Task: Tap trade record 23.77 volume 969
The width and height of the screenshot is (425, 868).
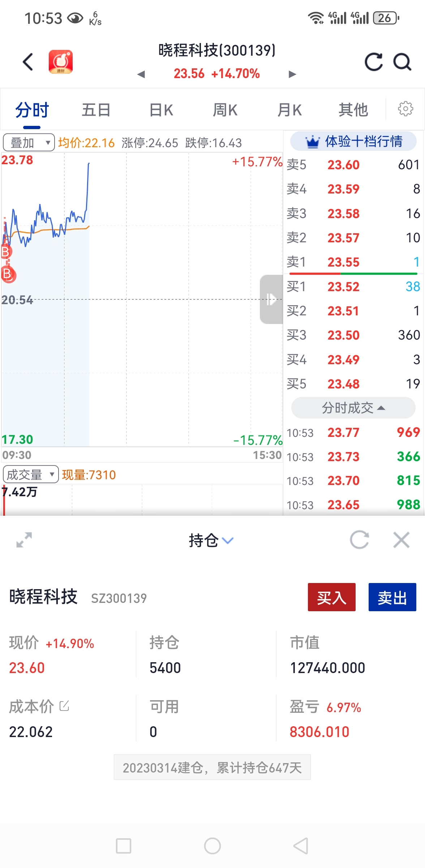Action: (x=353, y=433)
